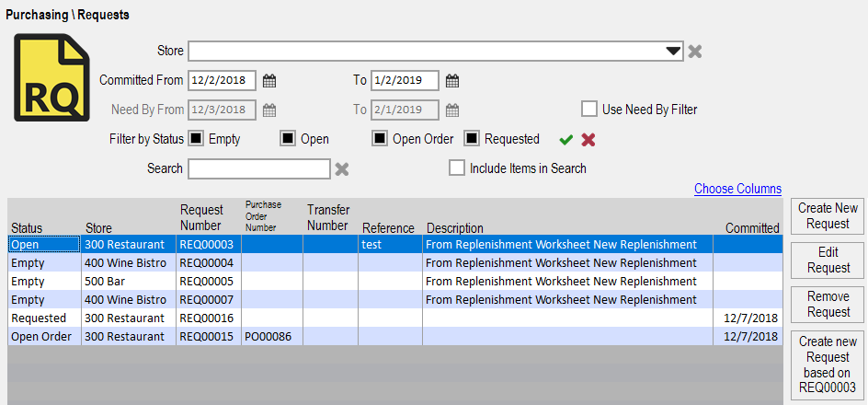Click the 'test' reference cell
This screenshot has width=868, height=405.
pos(390,244)
